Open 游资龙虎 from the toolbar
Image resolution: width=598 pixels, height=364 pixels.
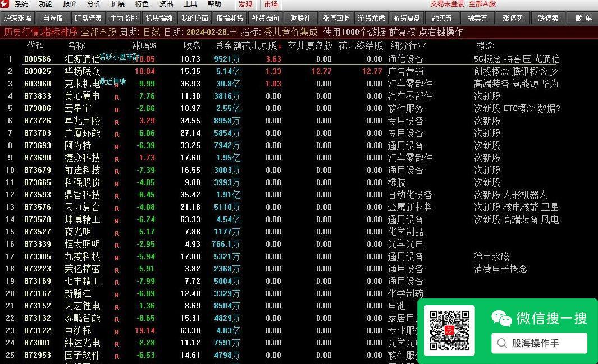click(372, 18)
